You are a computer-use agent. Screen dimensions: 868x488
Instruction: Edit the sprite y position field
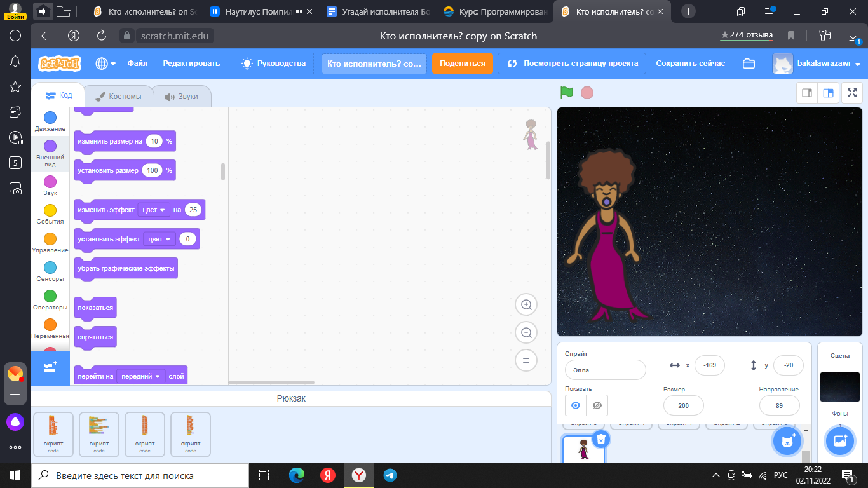pos(788,365)
